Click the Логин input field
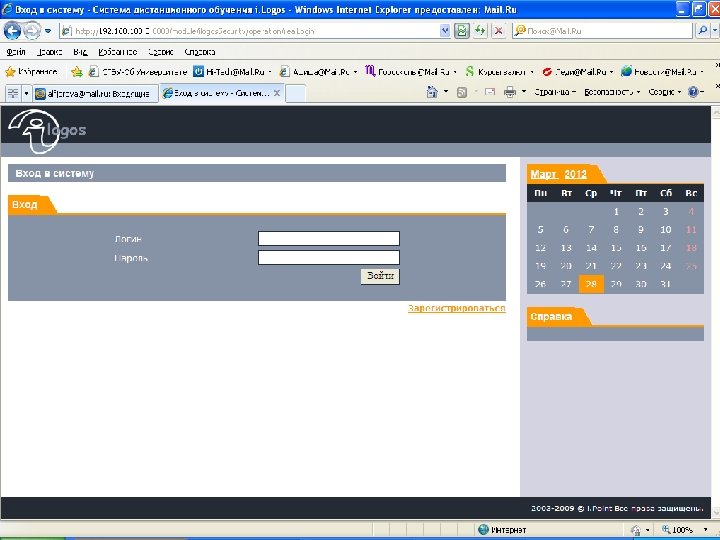Screen dimensions: 720x540 pos(329,238)
